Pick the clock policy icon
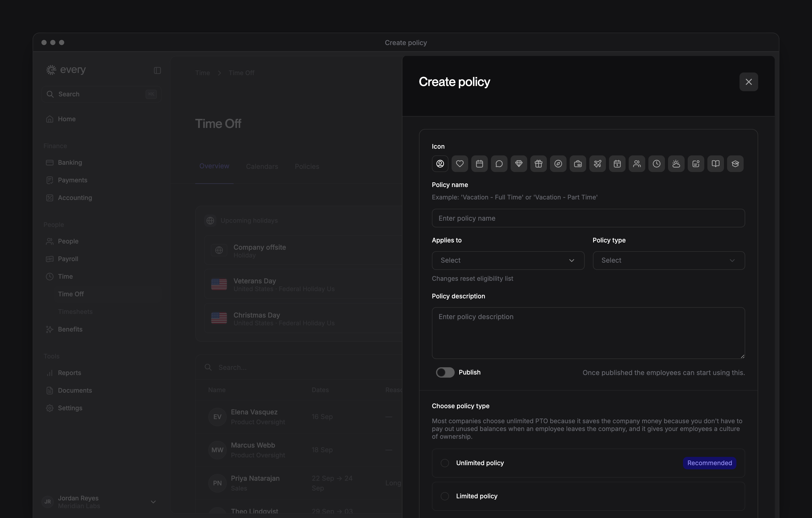Screen dimensions: 812x518 (657, 164)
